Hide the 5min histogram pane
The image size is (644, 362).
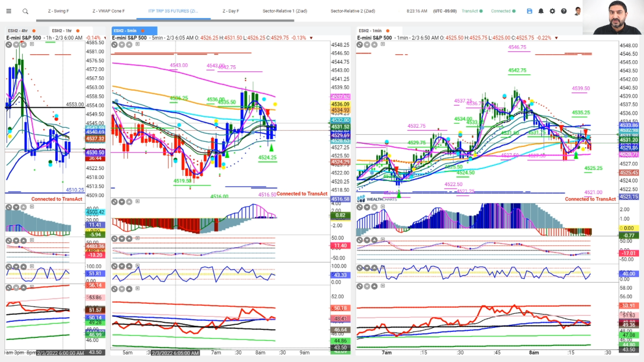coord(114,202)
